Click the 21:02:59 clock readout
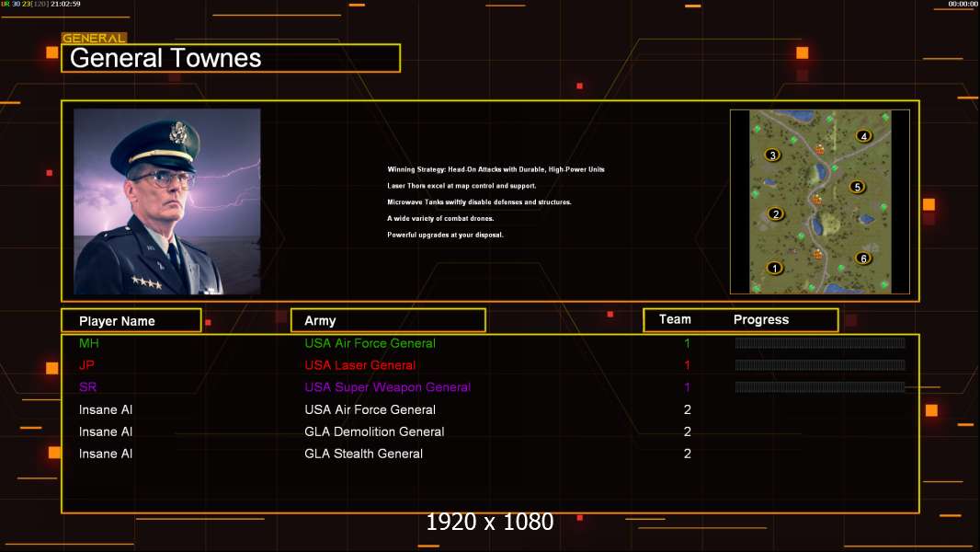Image resolution: width=980 pixels, height=552 pixels. [x=65, y=4]
